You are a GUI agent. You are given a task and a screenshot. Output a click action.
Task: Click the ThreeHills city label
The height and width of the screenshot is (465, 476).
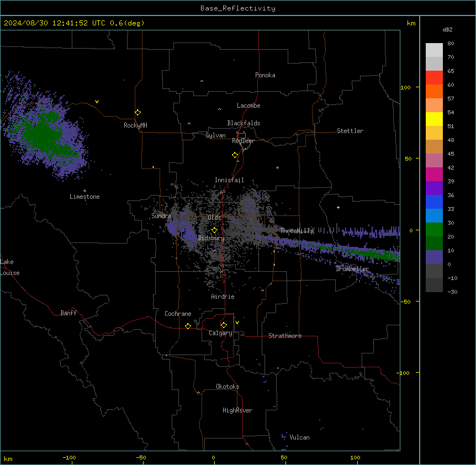coord(297,231)
